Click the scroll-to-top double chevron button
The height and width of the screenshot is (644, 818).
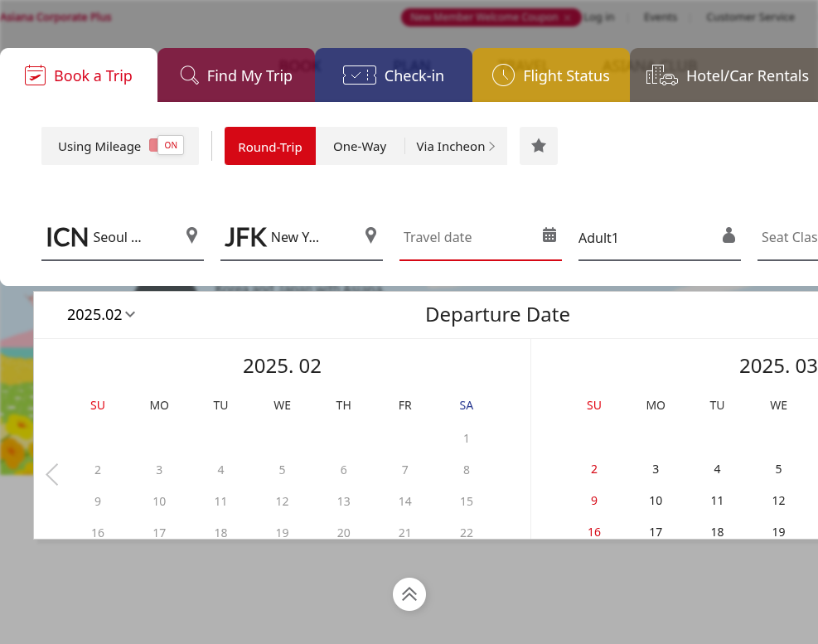click(409, 594)
